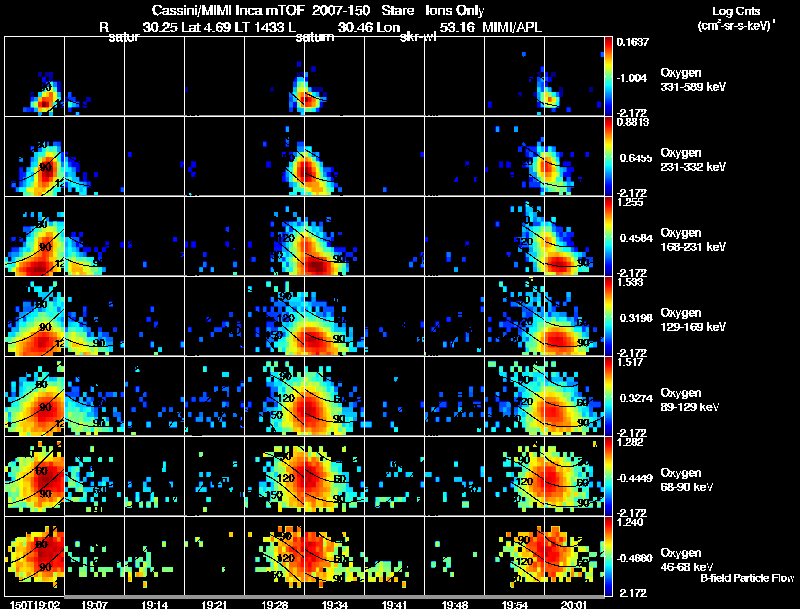Click the color bar beside Oxygen 129-169 keV
This screenshot has height=609, width=800.
[x=608, y=317]
